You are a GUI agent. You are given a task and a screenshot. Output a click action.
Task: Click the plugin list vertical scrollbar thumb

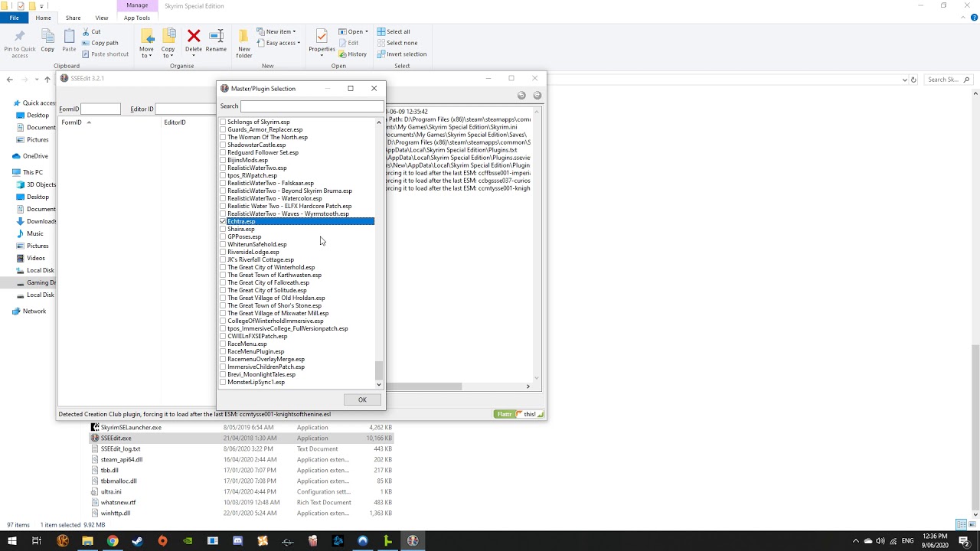pyautogui.click(x=378, y=370)
